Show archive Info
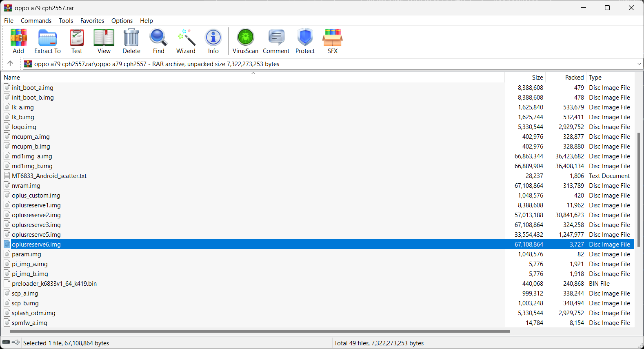The width and height of the screenshot is (644, 349). coord(213,41)
